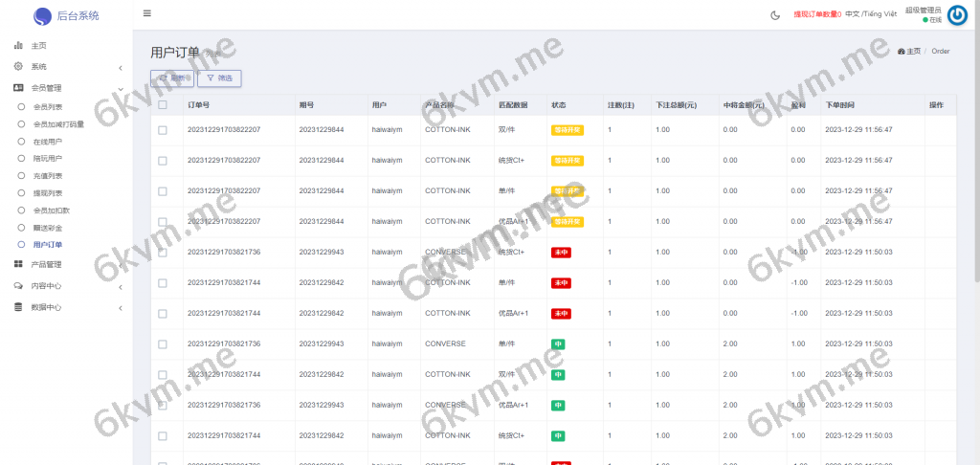The width and height of the screenshot is (980, 465).
Task: Open 提现列表 in the sidebar
Action: tap(48, 193)
